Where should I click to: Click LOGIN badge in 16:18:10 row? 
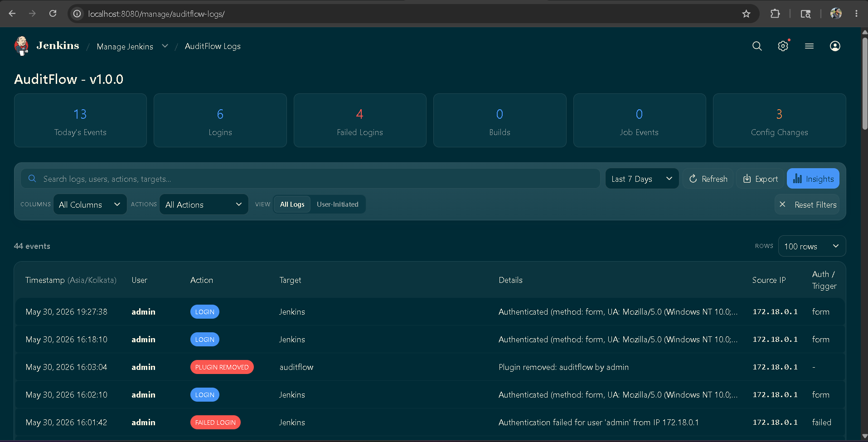click(204, 340)
